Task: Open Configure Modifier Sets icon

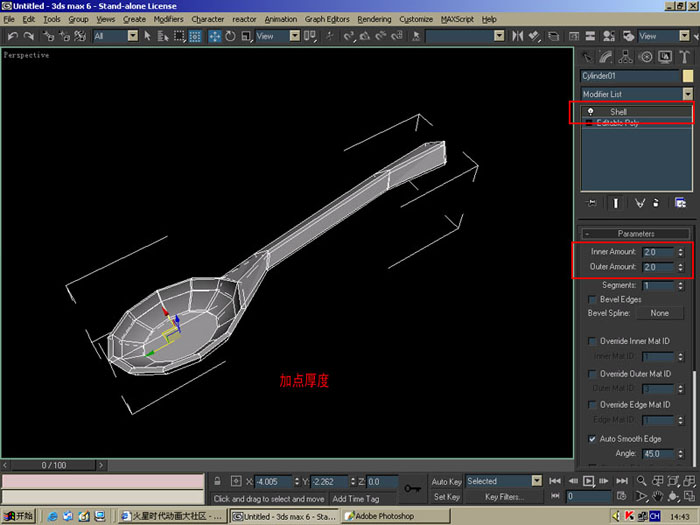Action: pos(680,203)
